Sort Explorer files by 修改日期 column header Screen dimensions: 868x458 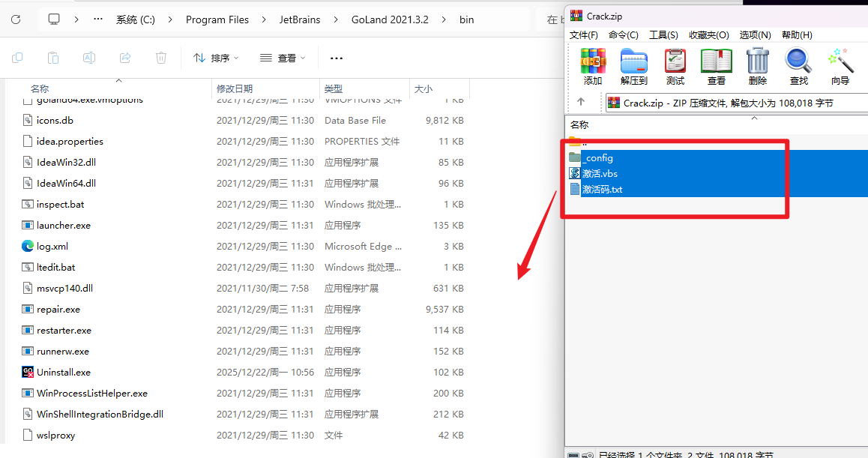coord(265,88)
